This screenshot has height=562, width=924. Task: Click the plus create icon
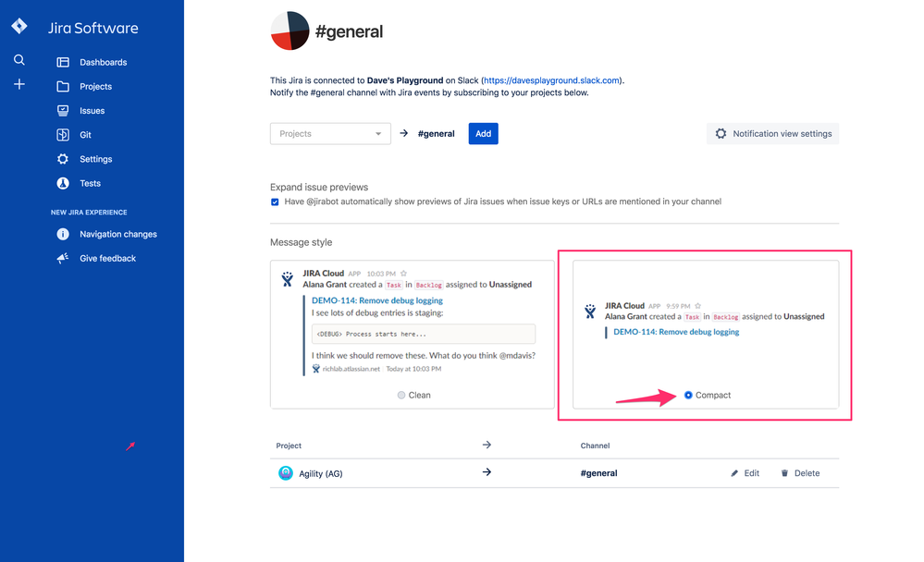[x=19, y=84]
